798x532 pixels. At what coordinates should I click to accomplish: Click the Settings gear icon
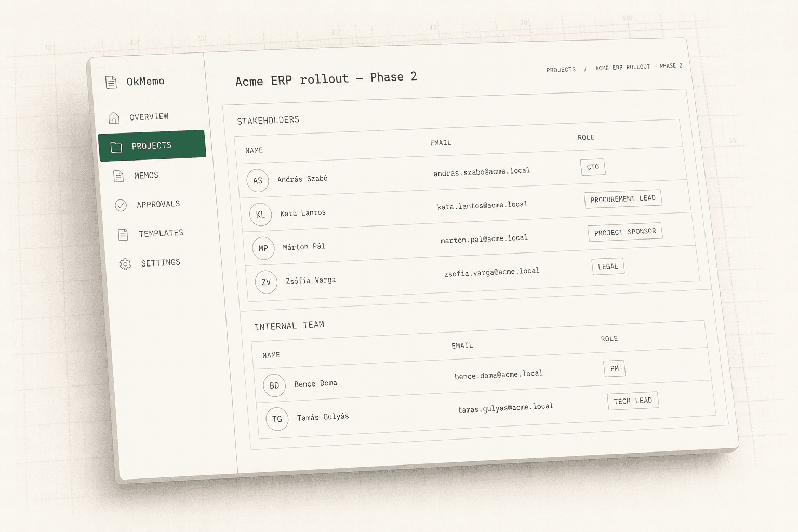(125, 264)
